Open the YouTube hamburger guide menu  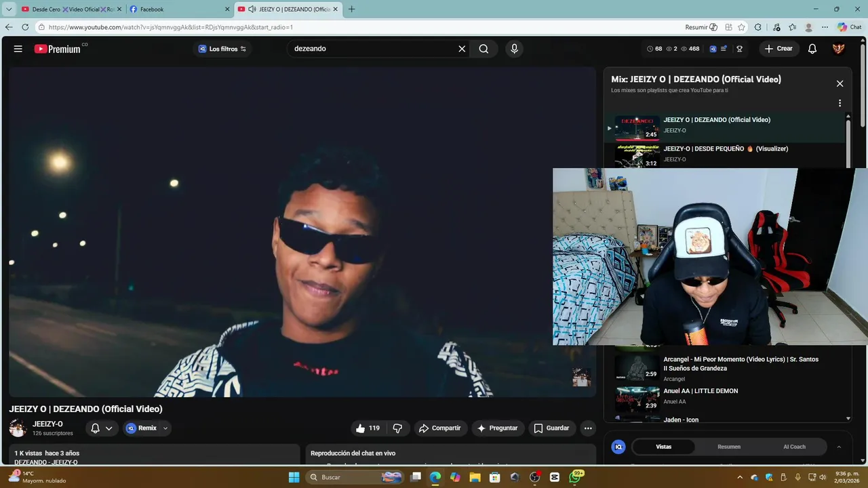(18, 49)
